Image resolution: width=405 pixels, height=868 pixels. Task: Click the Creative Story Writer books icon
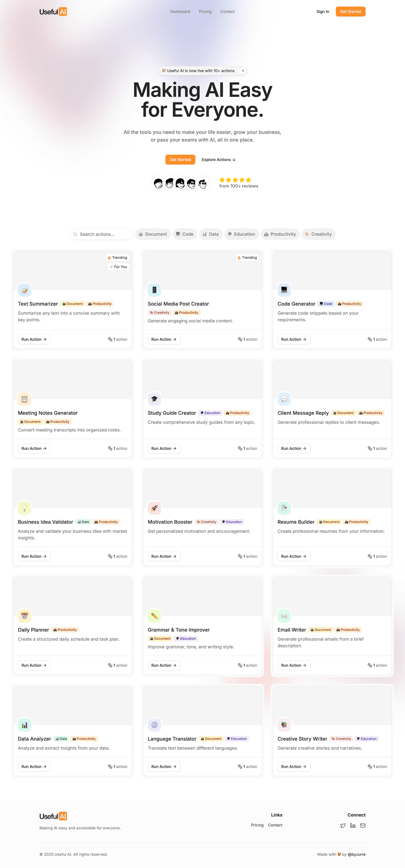[x=284, y=725]
